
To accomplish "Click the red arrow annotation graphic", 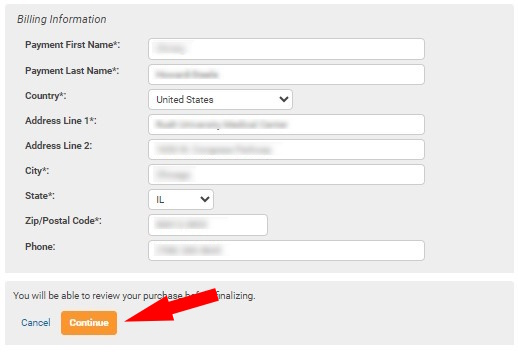I will coord(172,306).
